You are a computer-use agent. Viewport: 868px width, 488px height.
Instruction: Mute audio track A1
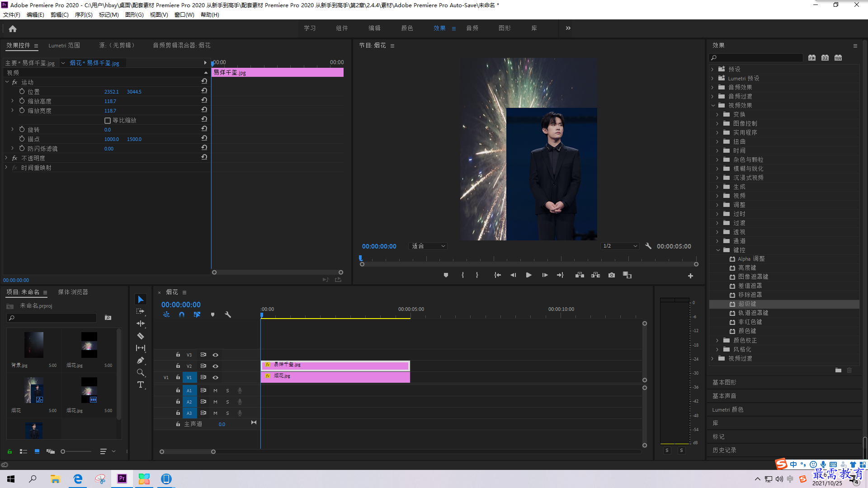[x=215, y=390]
